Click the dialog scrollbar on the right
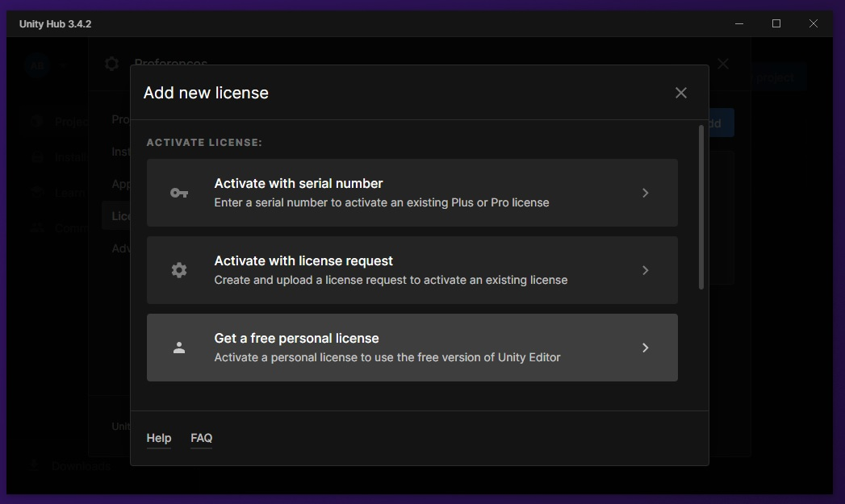 701,206
